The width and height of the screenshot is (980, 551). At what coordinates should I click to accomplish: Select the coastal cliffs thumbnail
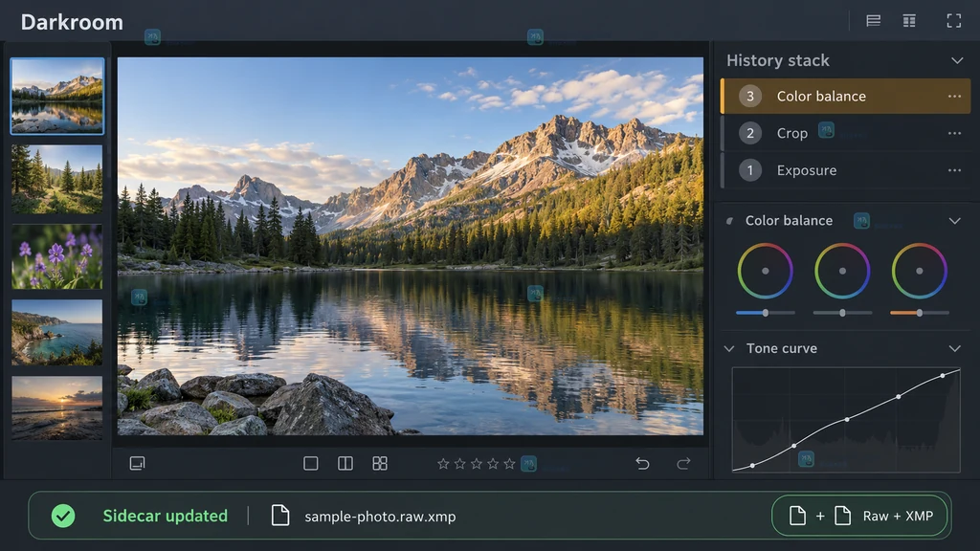coord(56,332)
